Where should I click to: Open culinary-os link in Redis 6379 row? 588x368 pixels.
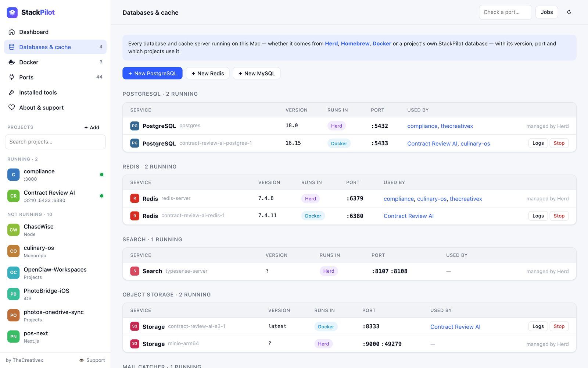432,199
